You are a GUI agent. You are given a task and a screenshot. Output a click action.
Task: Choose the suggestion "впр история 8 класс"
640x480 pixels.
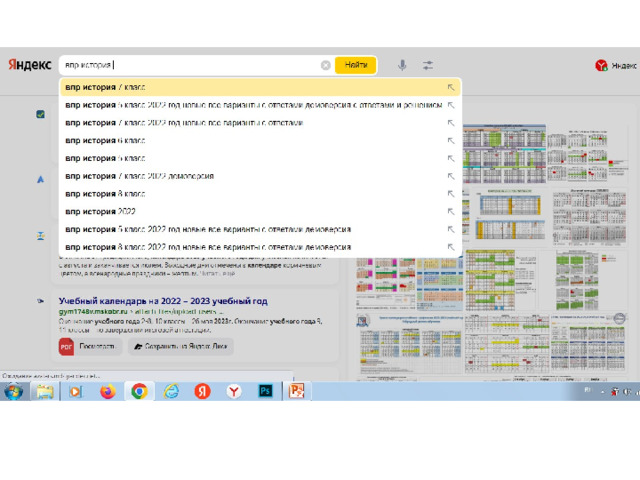click(260, 194)
